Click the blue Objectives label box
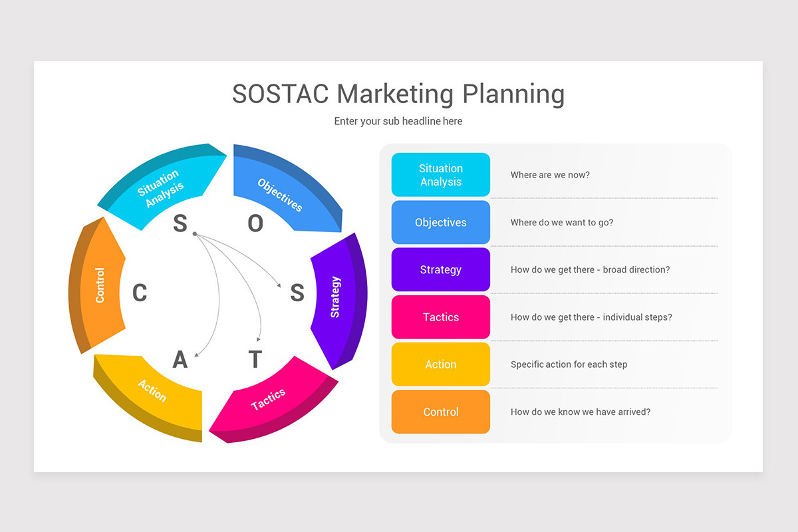 (x=441, y=223)
